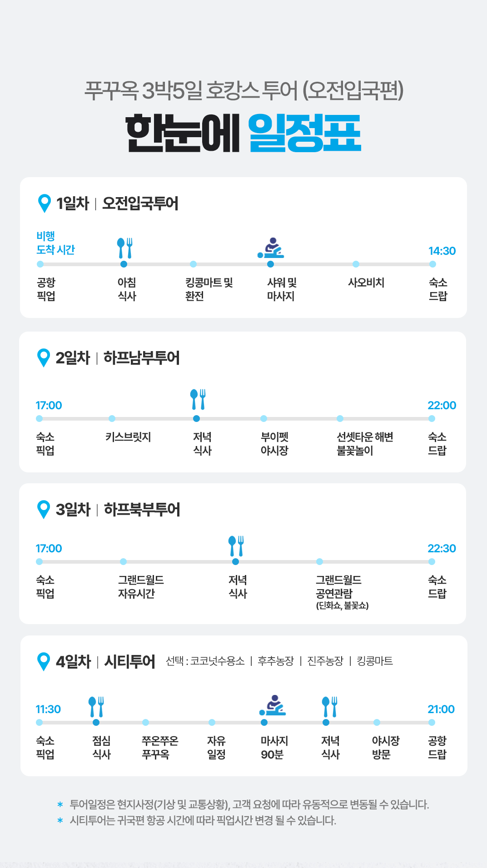487x868 pixels.
Task: Click the massage icon above 샤워 및 마사지
Action: [271, 248]
